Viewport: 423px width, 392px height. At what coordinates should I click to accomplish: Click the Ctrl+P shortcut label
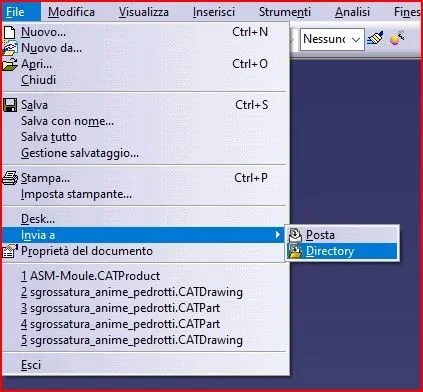pyautogui.click(x=251, y=178)
